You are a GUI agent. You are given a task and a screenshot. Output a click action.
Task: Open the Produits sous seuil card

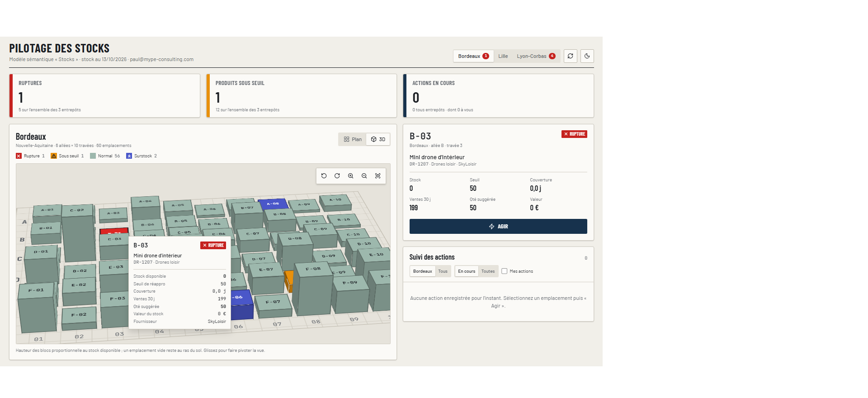302,96
